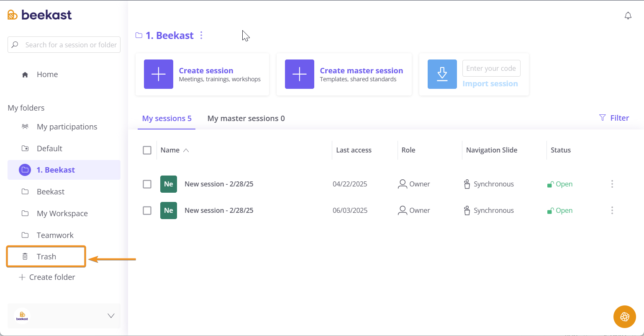
Task: Click the Role column header
Action: [x=408, y=150]
